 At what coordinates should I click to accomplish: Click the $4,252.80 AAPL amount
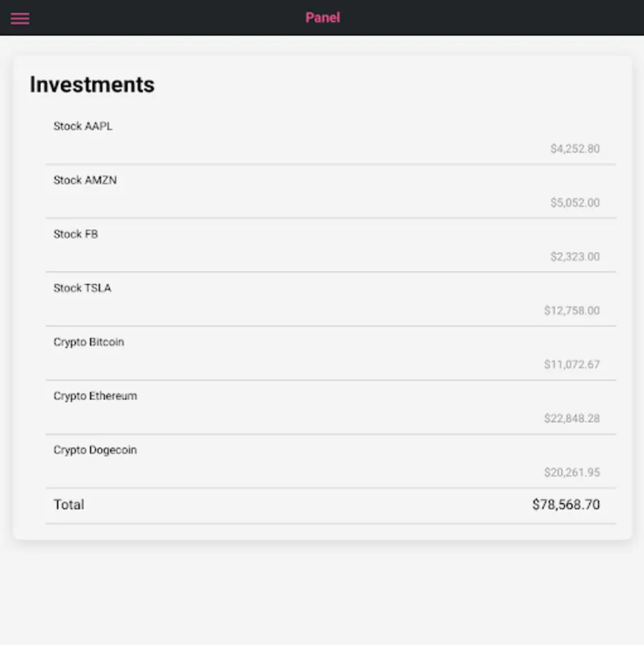(x=574, y=149)
